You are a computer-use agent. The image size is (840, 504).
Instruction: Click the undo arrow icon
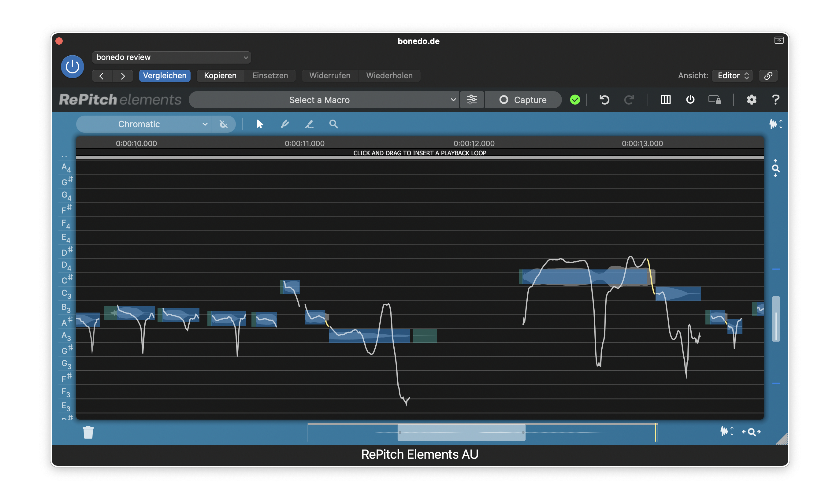[x=604, y=100]
